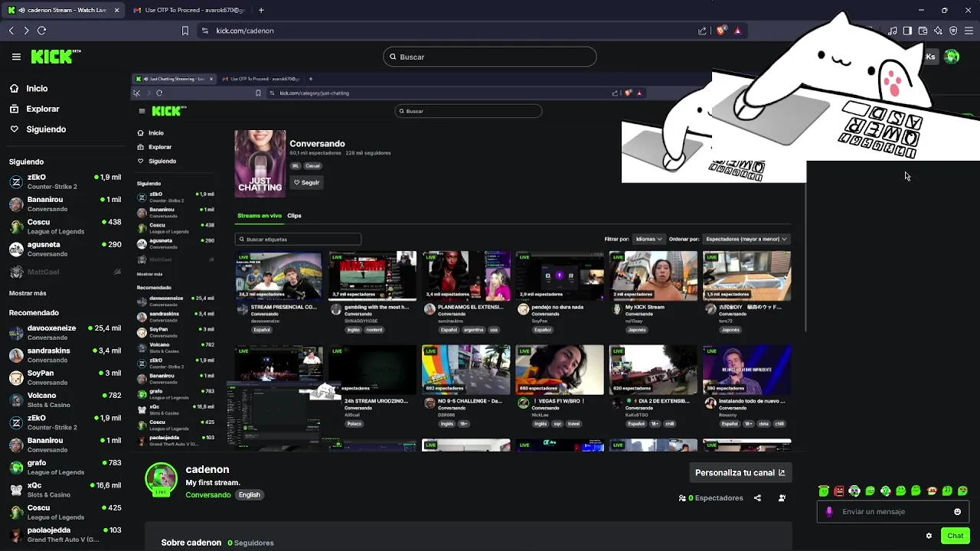Switch to the Use OTP To Proceed tab
The image size is (980, 551).
point(189,10)
